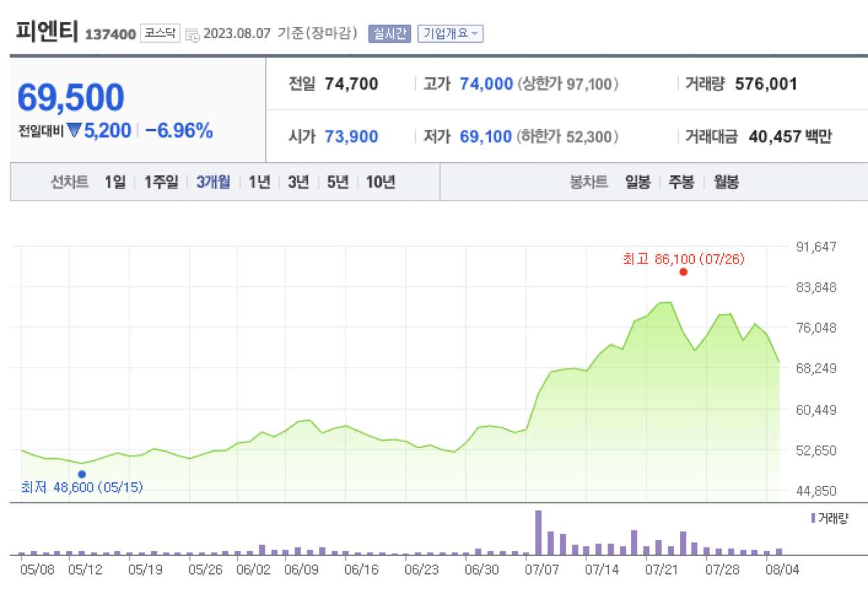Click the stock code 137400
The width and height of the screenshot is (868, 594).
point(110,34)
